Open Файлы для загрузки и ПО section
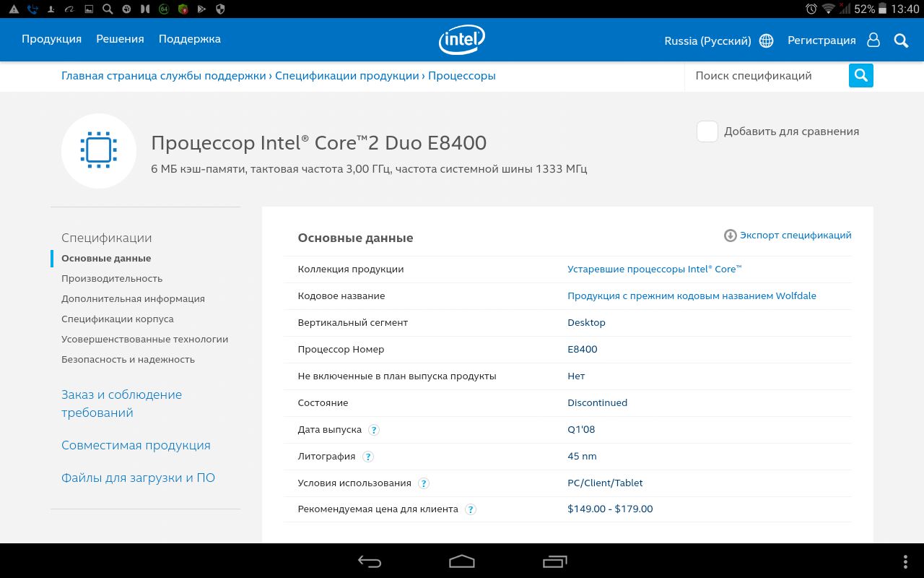This screenshot has height=578, width=924. [x=138, y=478]
